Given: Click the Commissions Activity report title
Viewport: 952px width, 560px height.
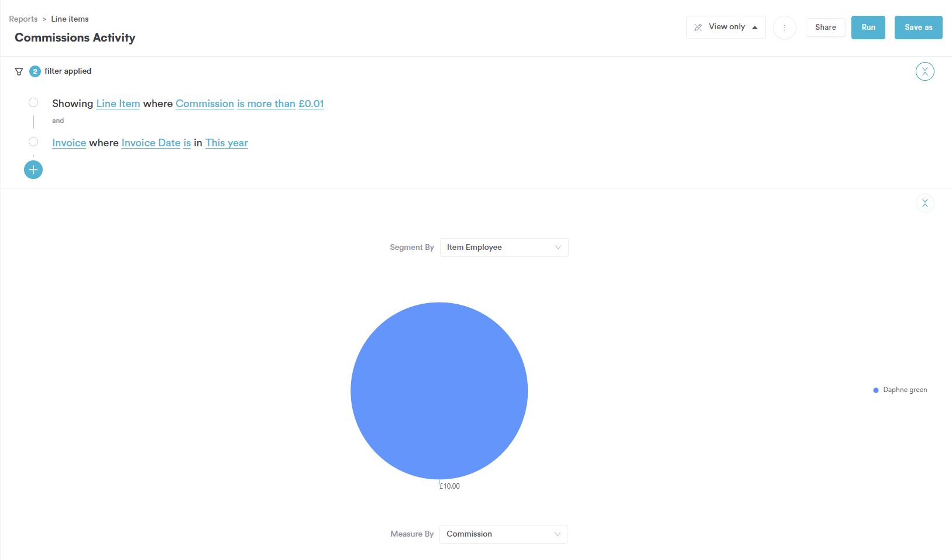Looking at the screenshot, I should point(75,37).
